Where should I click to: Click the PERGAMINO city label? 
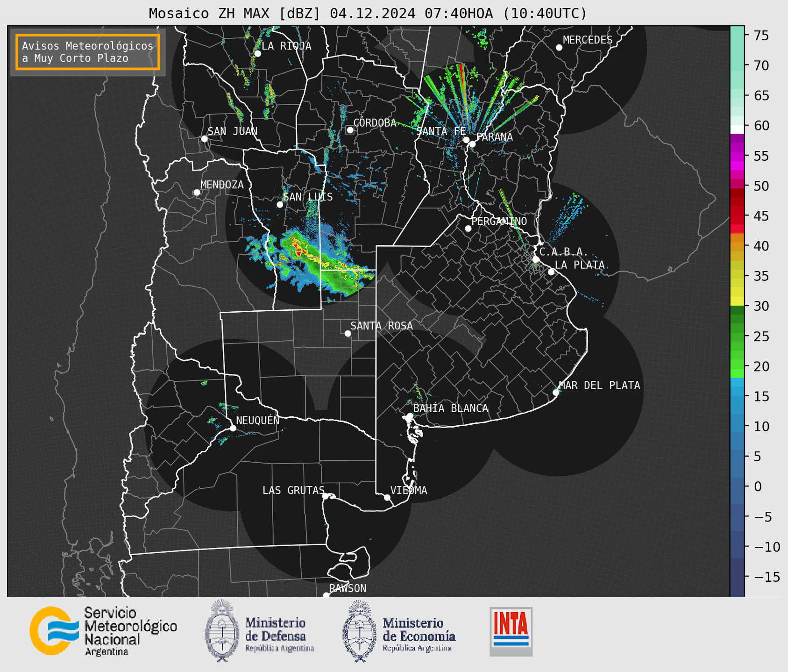[x=499, y=221]
